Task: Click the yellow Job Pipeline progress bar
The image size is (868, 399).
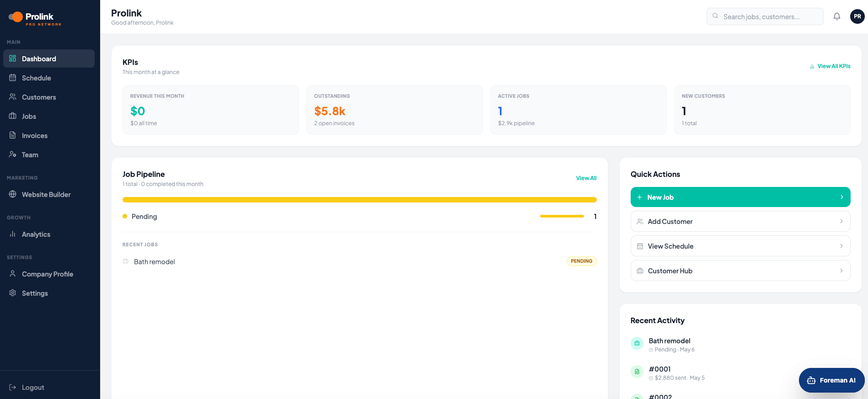Action: (x=359, y=200)
